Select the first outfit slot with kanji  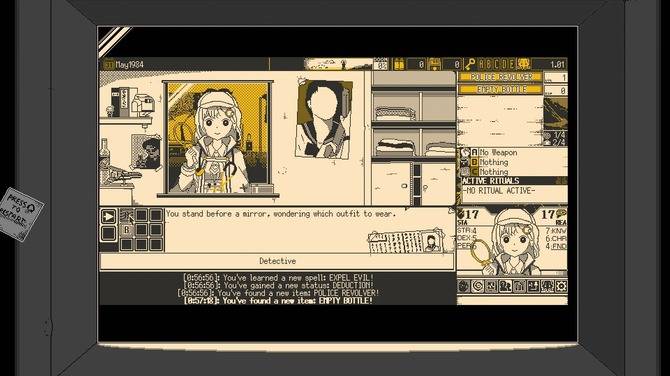pyautogui.click(x=126, y=215)
